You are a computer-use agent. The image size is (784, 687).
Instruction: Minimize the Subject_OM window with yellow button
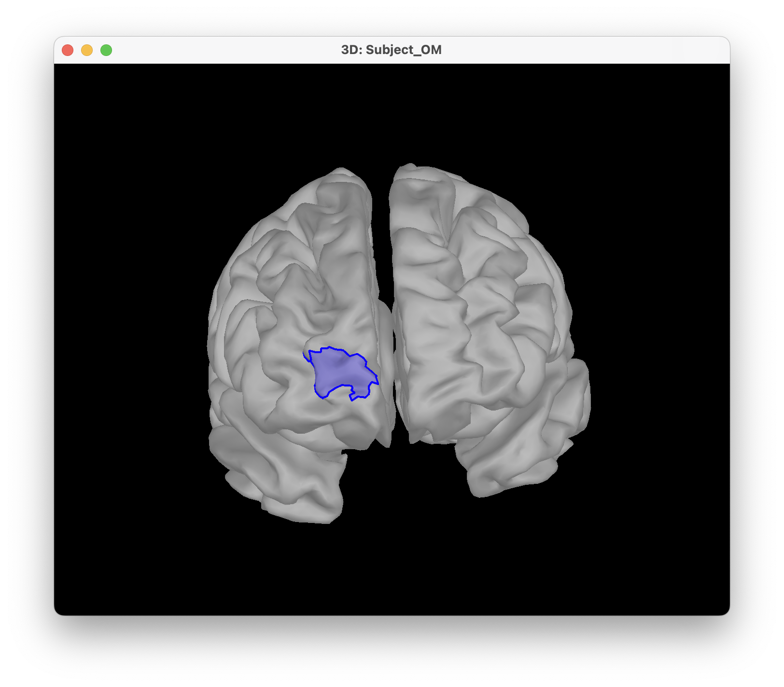click(87, 50)
